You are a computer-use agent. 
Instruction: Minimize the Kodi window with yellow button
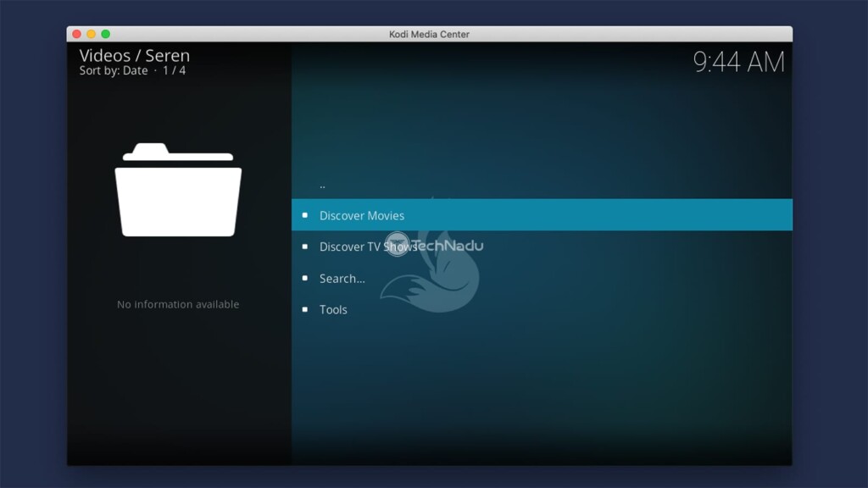coord(92,34)
